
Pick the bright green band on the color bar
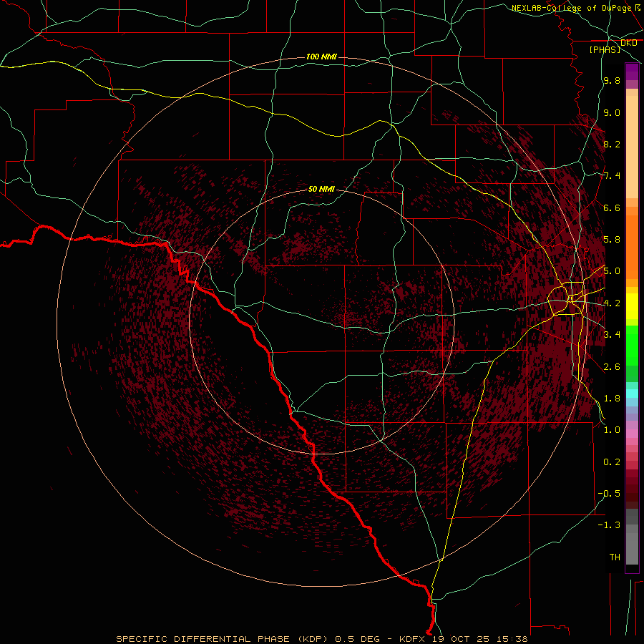(632, 345)
